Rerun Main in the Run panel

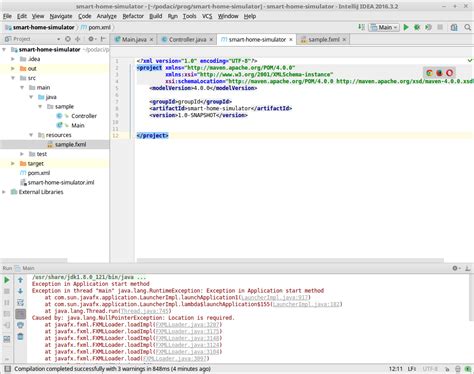tap(7, 280)
